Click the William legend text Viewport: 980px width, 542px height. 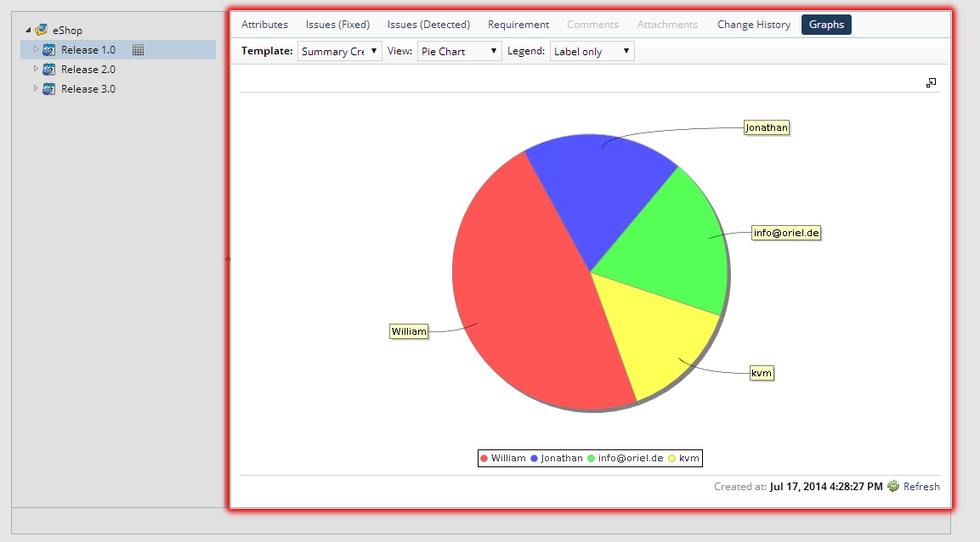point(508,459)
